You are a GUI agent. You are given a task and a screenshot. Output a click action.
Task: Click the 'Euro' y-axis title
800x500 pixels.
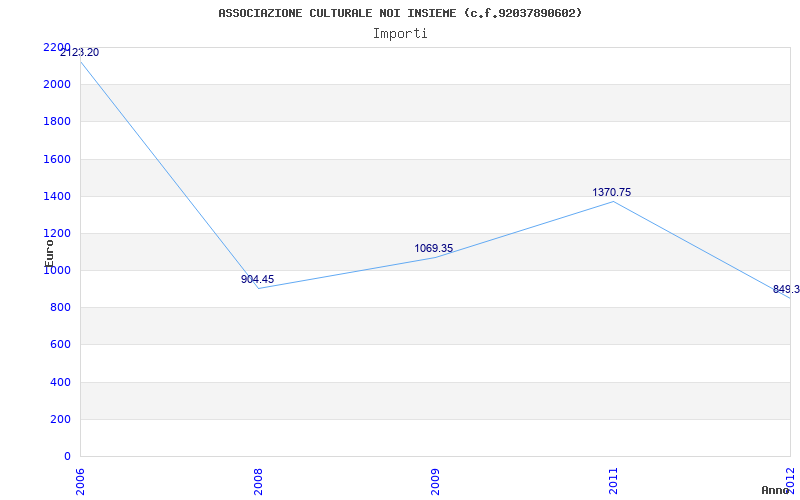pos(49,251)
